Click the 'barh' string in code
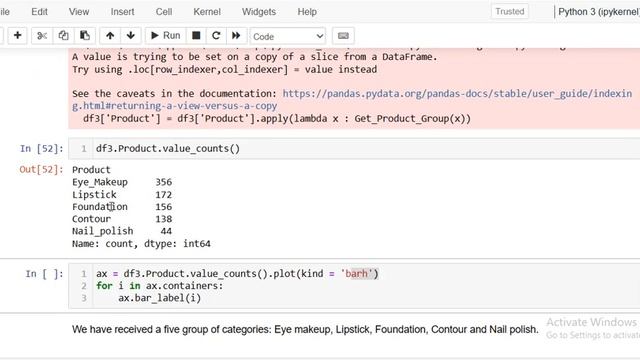Image resolution: width=640 pixels, height=360 pixels. click(x=357, y=273)
